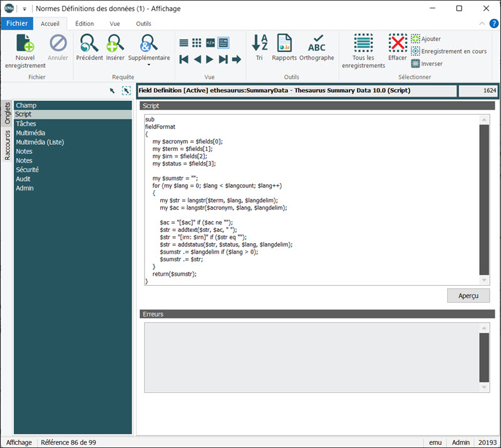Viewport: 501px width, 448px height.
Task: Open the Multimédia (Liste) tab
Action: (73, 142)
